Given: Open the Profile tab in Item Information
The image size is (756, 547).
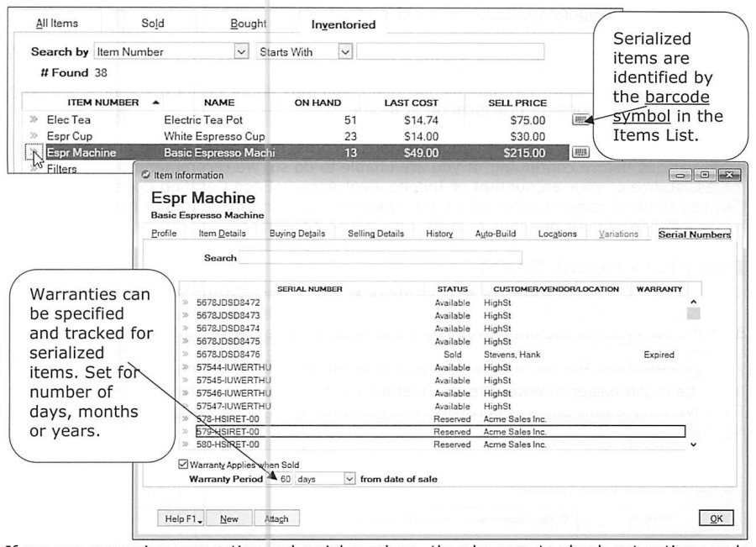Looking at the screenshot, I should pos(164,234).
